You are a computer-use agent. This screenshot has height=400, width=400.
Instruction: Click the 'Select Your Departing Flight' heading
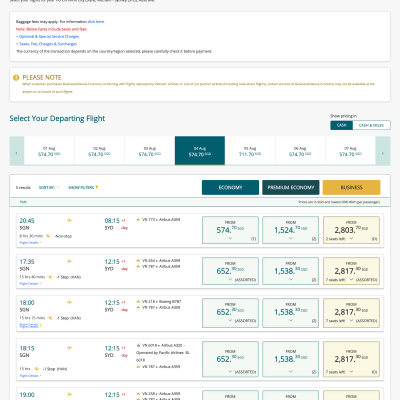pos(57,118)
